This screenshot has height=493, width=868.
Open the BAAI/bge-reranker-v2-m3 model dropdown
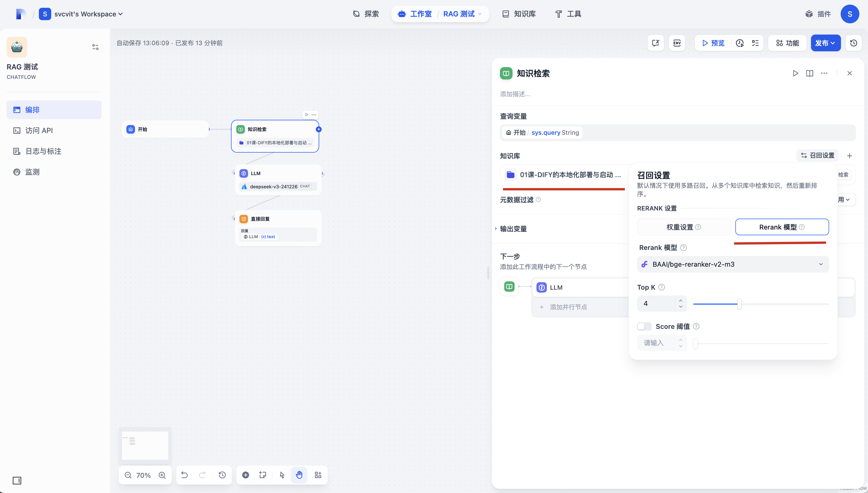pos(733,264)
